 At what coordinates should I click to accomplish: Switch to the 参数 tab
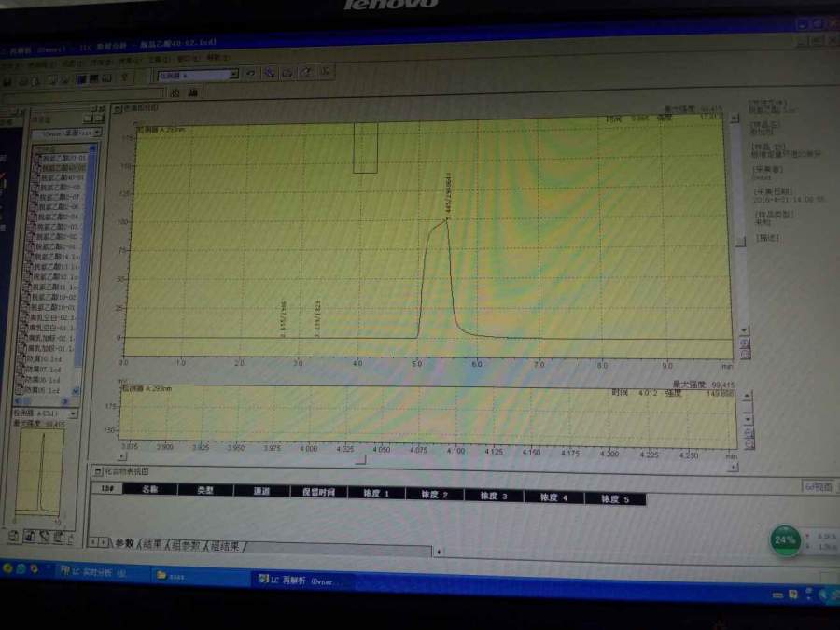coord(124,543)
